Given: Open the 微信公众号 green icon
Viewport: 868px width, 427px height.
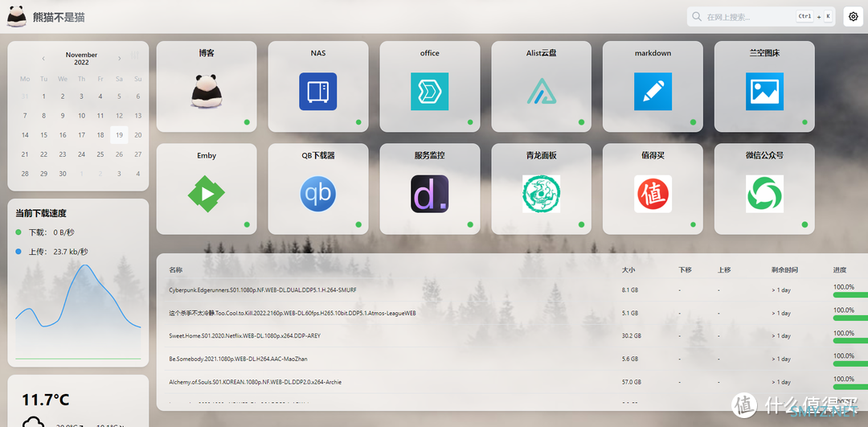Looking at the screenshot, I should [x=764, y=194].
